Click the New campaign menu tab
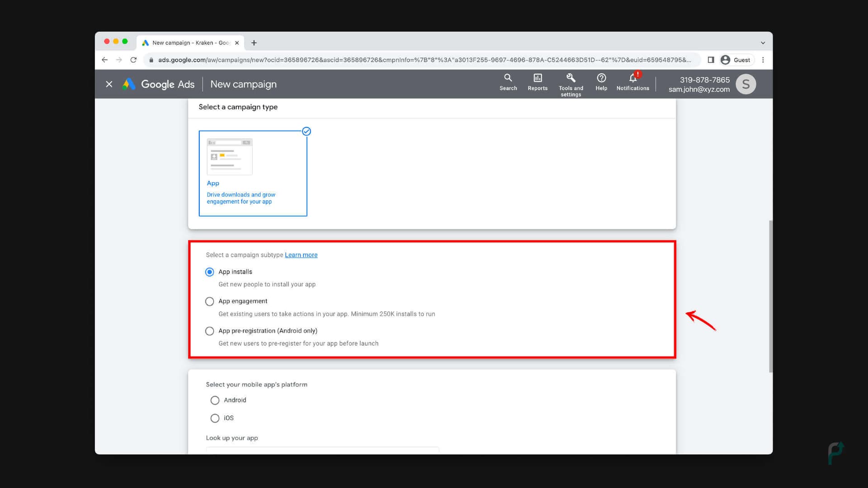Screen dimensions: 868x488 click(x=243, y=84)
